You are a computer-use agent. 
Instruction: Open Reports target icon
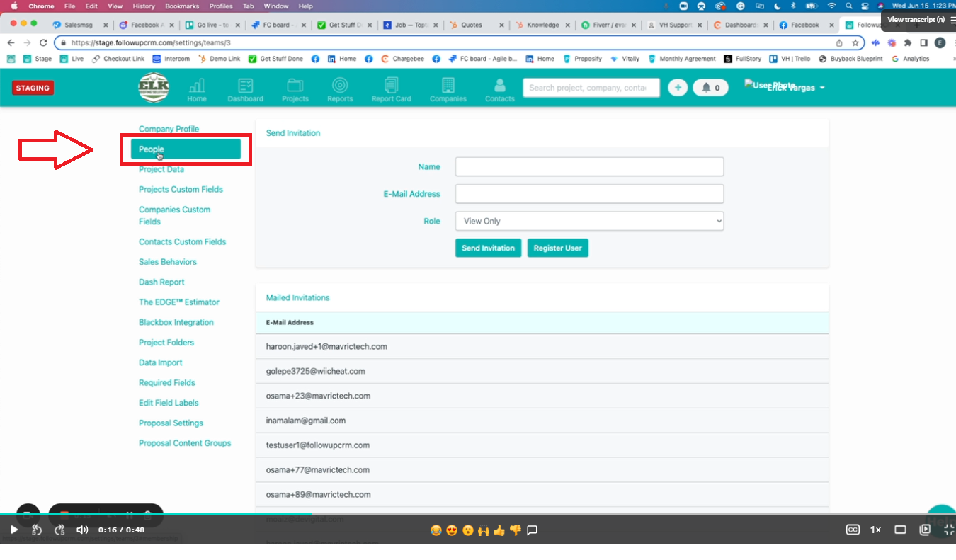(x=340, y=89)
